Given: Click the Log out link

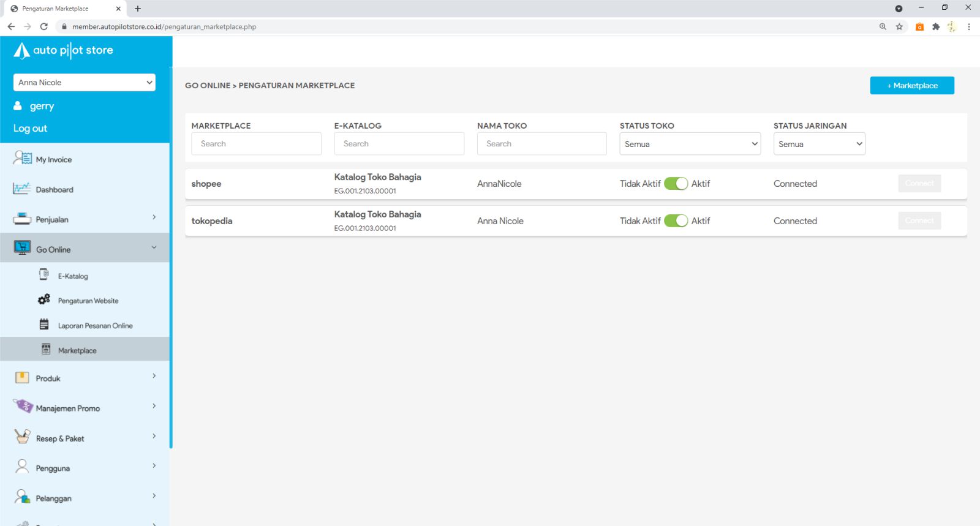Looking at the screenshot, I should pos(31,129).
